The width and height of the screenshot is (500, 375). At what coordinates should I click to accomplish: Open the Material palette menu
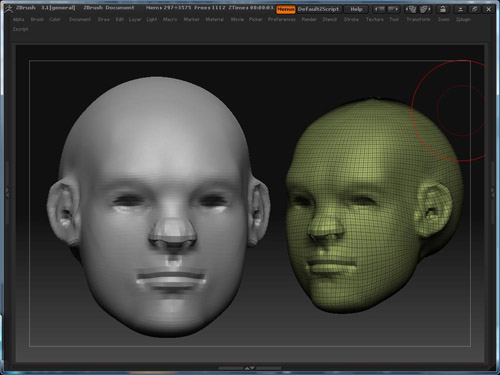214,20
